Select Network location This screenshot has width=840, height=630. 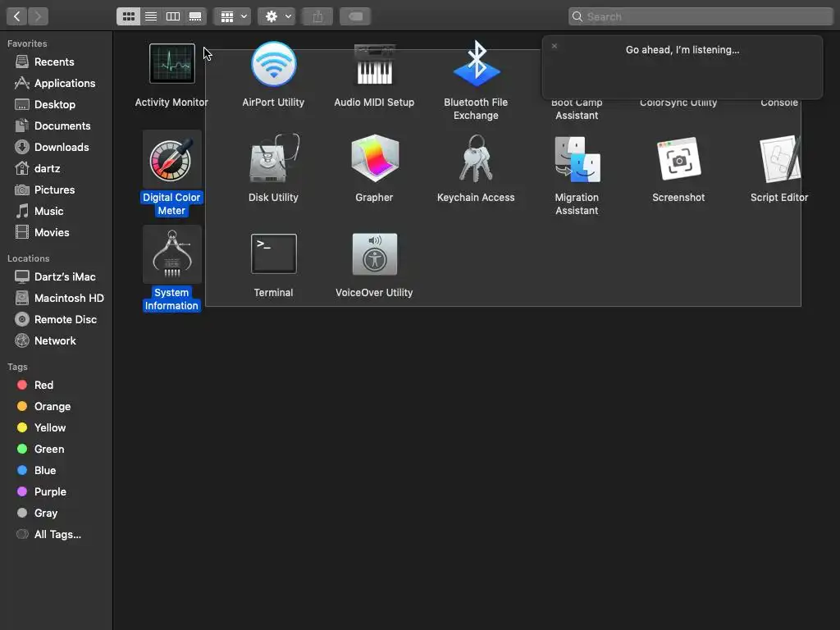pyautogui.click(x=57, y=340)
